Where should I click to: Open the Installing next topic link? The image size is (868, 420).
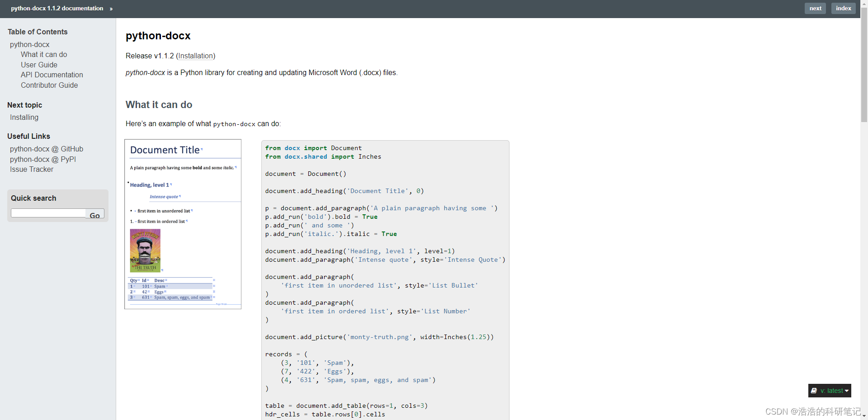click(x=24, y=117)
